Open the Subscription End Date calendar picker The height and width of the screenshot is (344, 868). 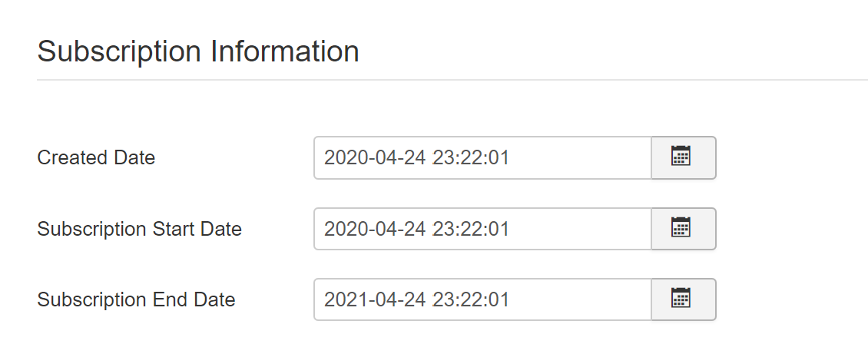[684, 299]
